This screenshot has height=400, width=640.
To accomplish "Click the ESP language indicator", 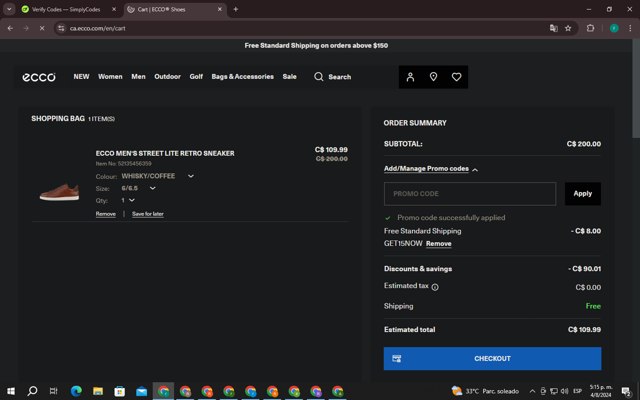I will click(x=577, y=391).
